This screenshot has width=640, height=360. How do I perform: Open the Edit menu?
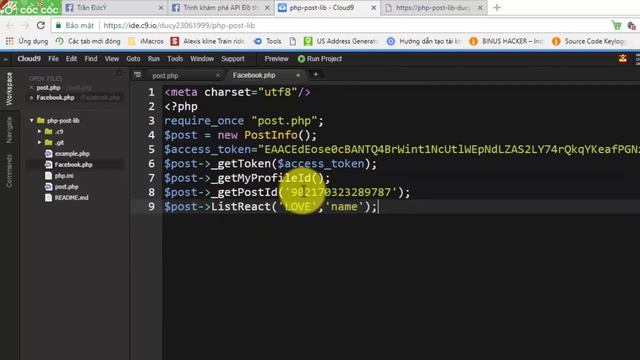(x=71, y=59)
